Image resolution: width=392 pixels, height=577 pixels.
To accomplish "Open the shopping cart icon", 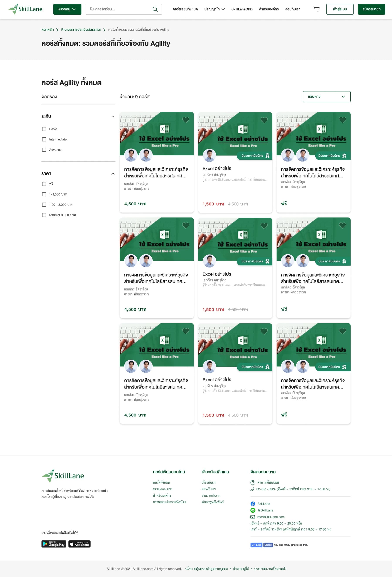I will 316,9.
